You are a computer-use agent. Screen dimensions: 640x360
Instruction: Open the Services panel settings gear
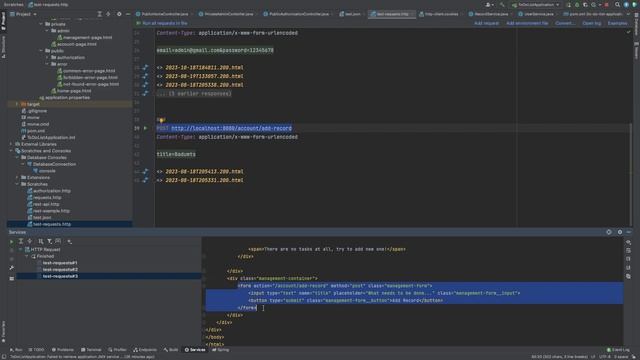620,232
